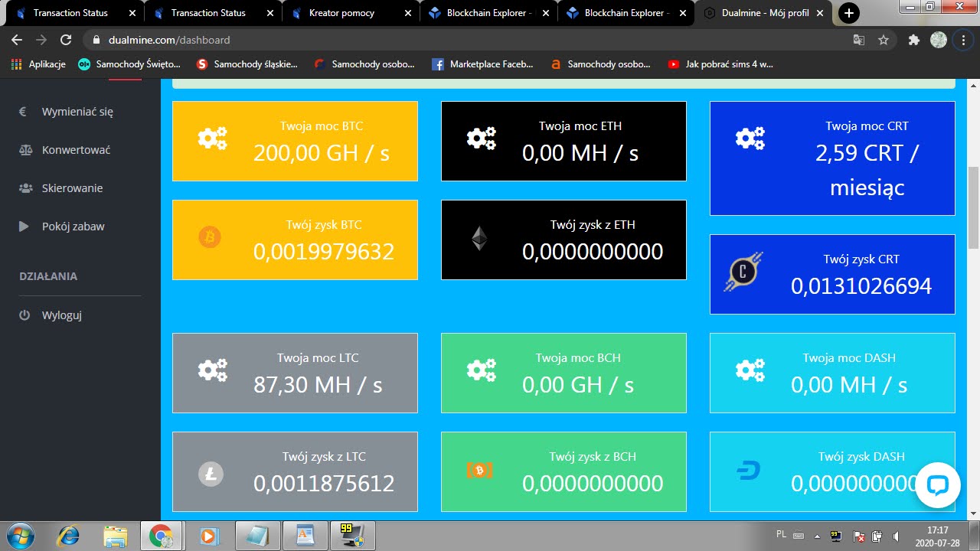Open Marketplace Faceb... bookmark

[x=482, y=64]
